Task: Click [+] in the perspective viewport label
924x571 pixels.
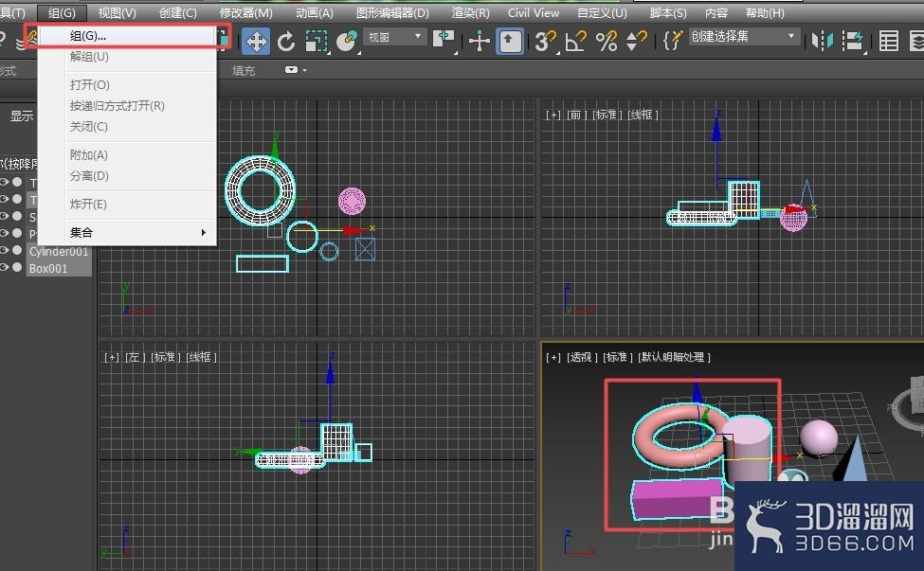Action: coord(553,357)
